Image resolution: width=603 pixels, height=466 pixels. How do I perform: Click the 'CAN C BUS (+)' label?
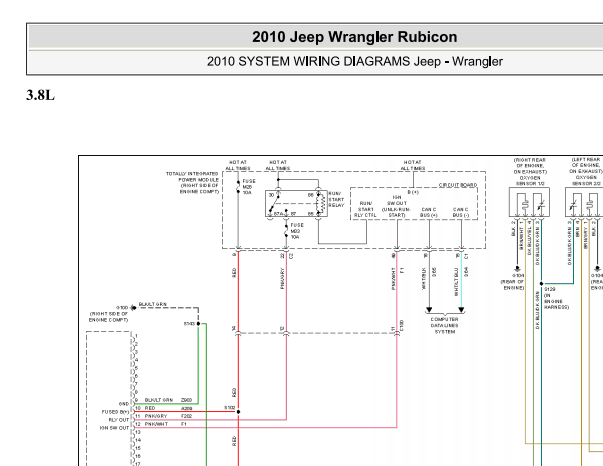click(x=429, y=212)
